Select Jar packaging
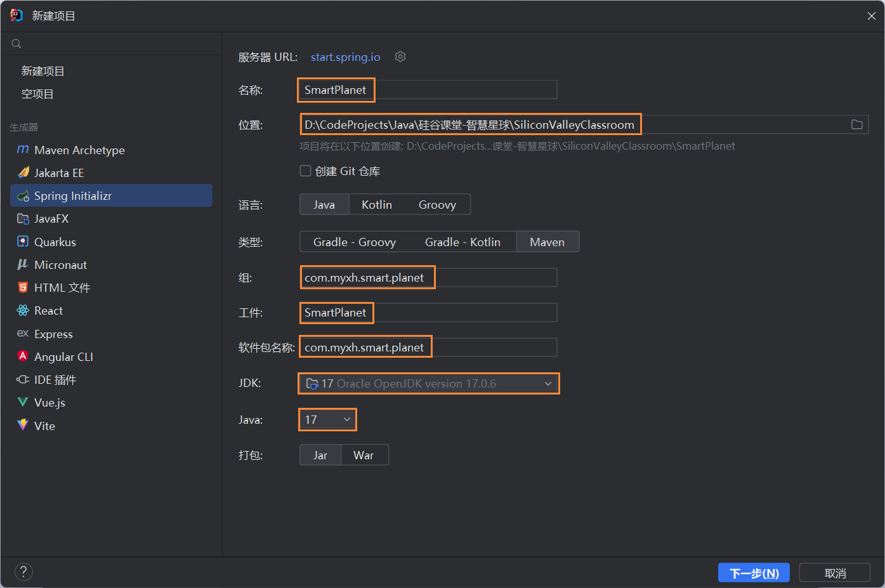 (x=320, y=455)
